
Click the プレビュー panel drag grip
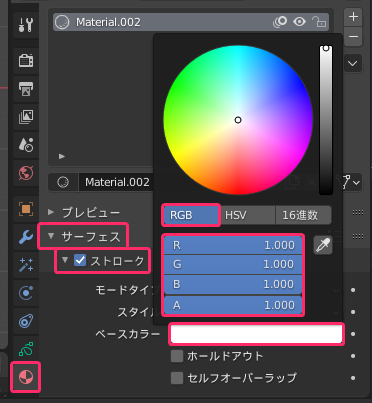click(358, 212)
